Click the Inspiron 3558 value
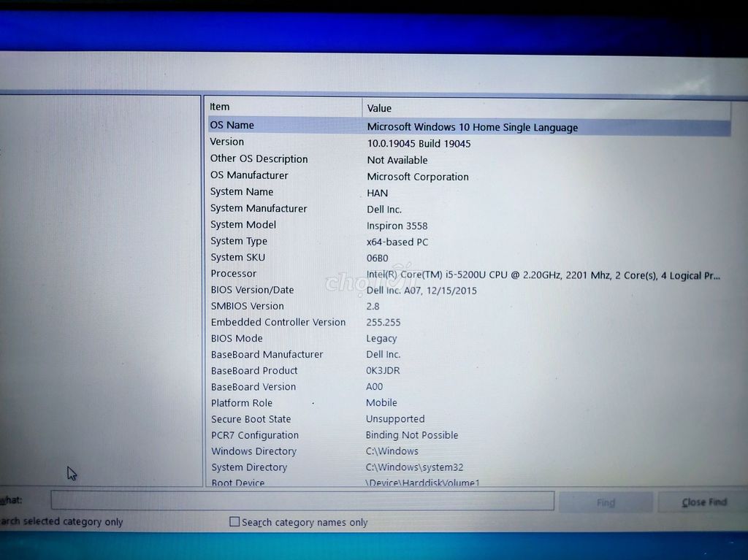Viewport: 748px width, 560px height. (x=397, y=226)
